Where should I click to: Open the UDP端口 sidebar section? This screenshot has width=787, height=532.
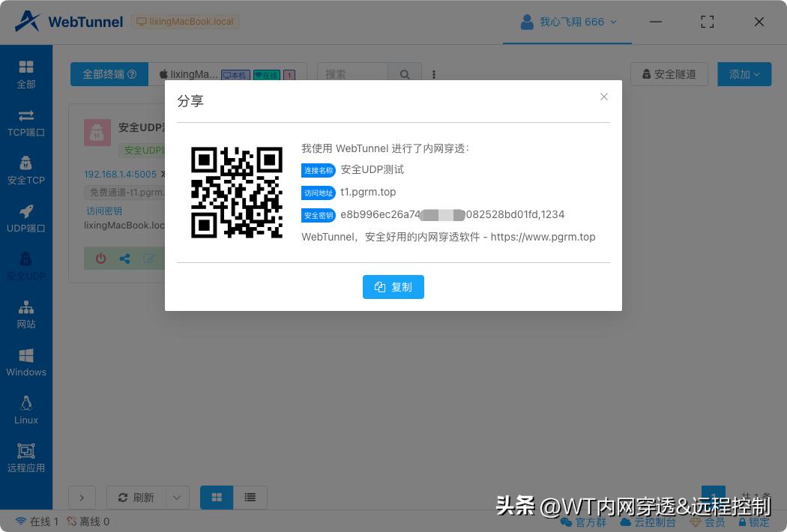(x=26, y=219)
